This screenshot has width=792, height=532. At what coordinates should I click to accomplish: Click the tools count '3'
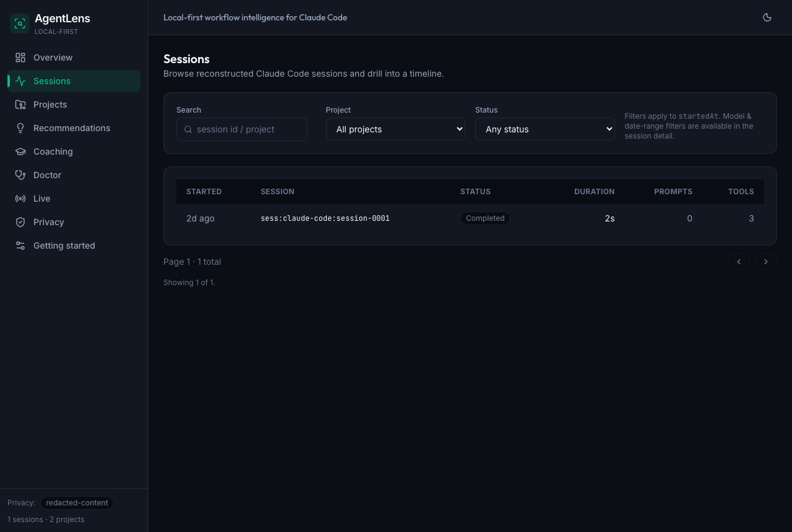(x=751, y=218)
